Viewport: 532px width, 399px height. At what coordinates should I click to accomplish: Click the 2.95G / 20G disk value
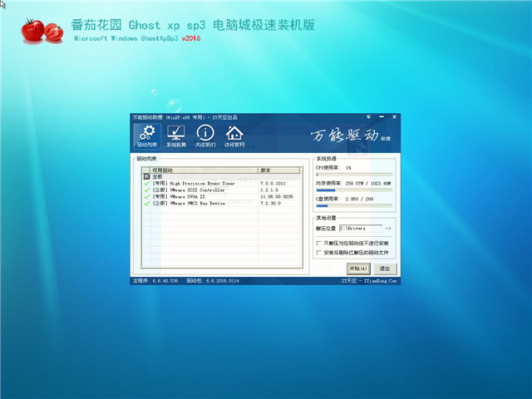(x=359, y=199)
